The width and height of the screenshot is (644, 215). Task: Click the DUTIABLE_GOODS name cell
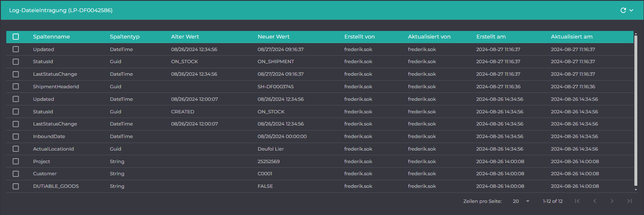click(56, 186)
